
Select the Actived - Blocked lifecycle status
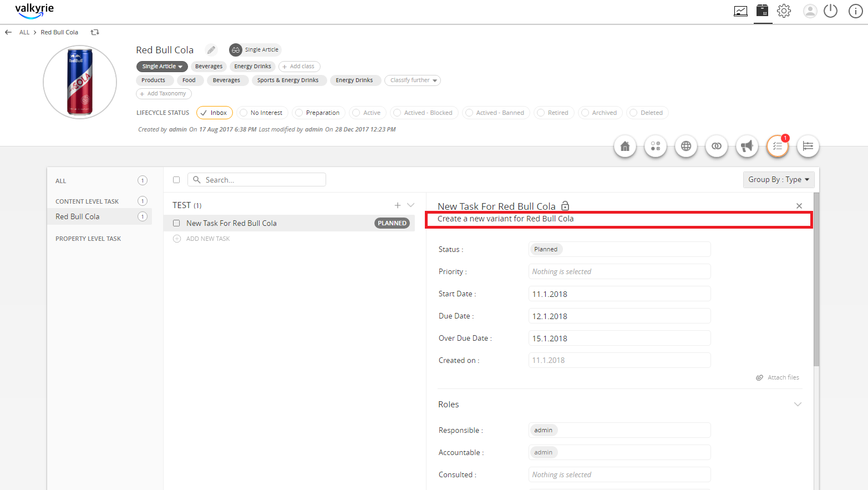tap(424, 113)
